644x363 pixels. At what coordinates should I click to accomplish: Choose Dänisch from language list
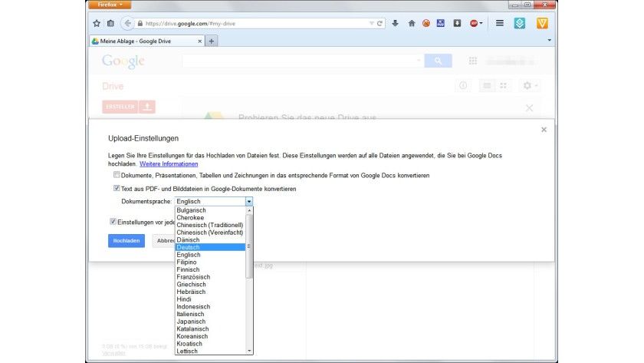pos(211,239)
